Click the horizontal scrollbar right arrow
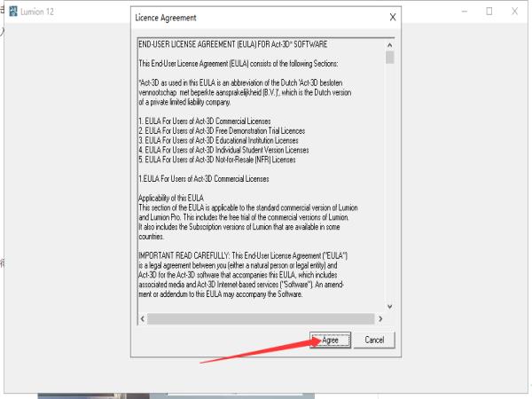Image resolution: width=532 pixels, height=399 pixels. 380,318
